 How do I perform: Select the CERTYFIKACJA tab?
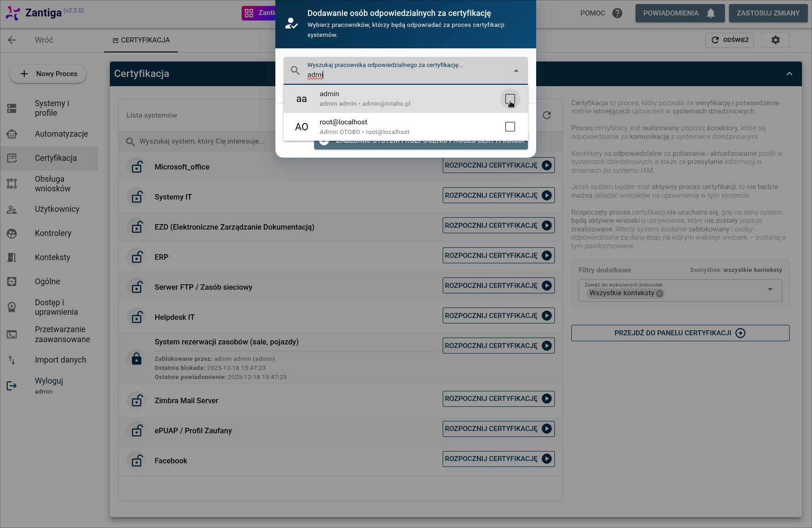(141, 40)
